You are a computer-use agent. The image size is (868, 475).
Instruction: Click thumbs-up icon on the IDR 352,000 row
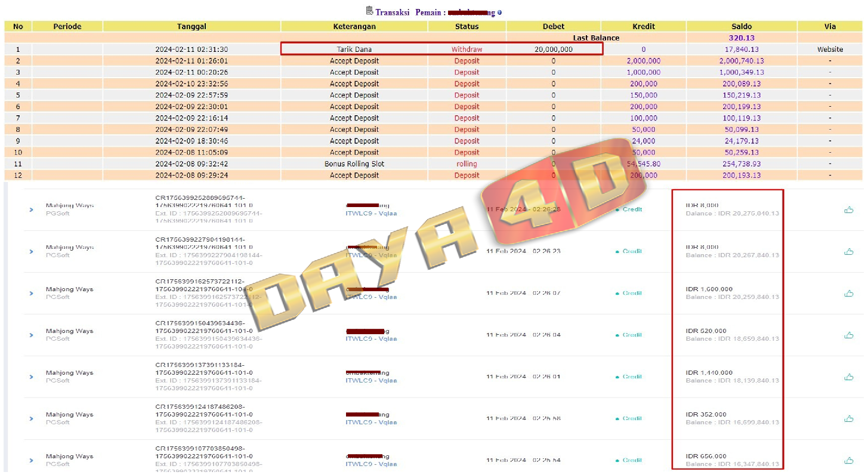click(848, 418)
